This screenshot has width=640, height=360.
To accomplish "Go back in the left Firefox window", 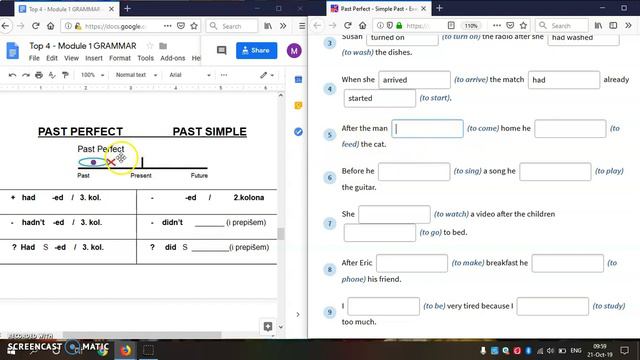I will pos(5,26).
